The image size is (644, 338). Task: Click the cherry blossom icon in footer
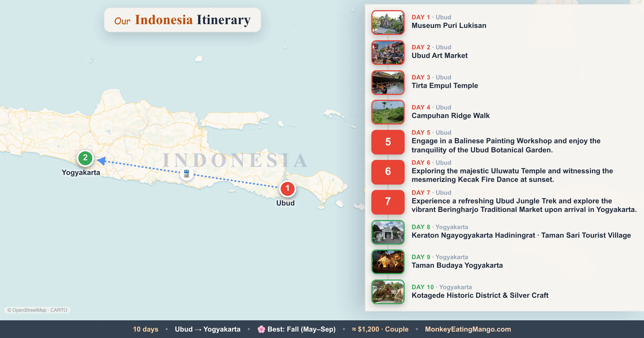point(261,329)
